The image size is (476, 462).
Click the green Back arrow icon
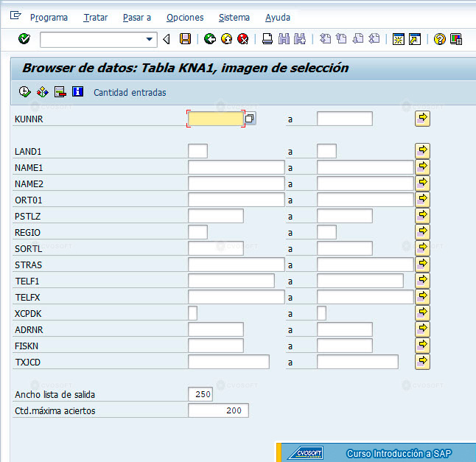210,39
